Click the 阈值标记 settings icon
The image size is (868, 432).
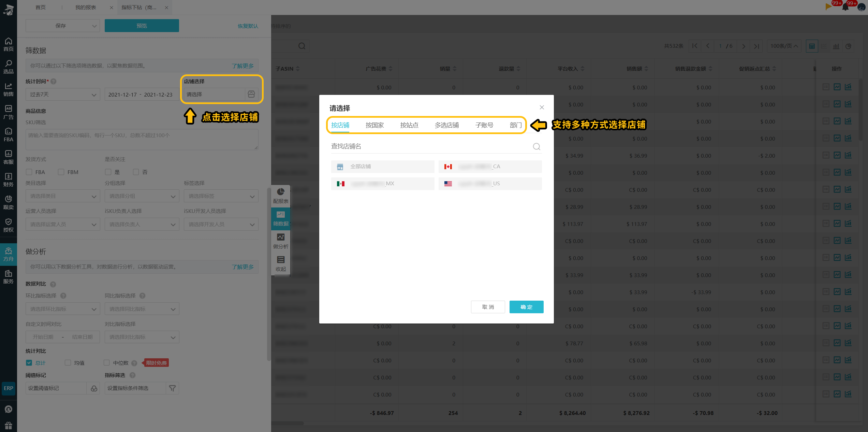tap(94, 388)
